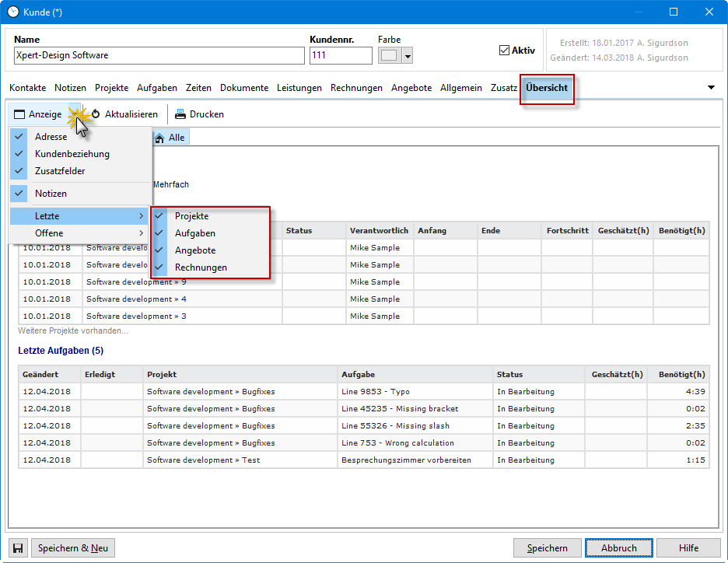Click the Alle home icon
Image resolution: width=728 pixels, height=563 pixels.
pos(159,138)
